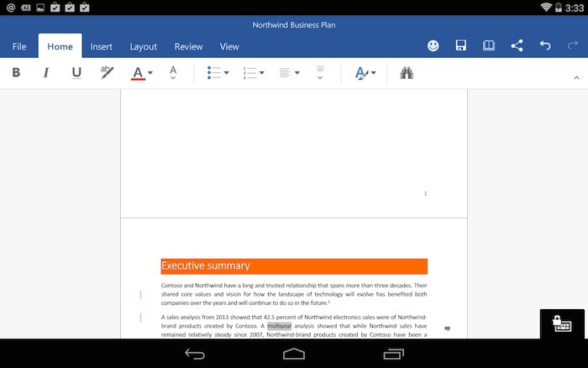Click the binoculars Find icon
This screenshot has height=368, width=588.
(407, 73)
